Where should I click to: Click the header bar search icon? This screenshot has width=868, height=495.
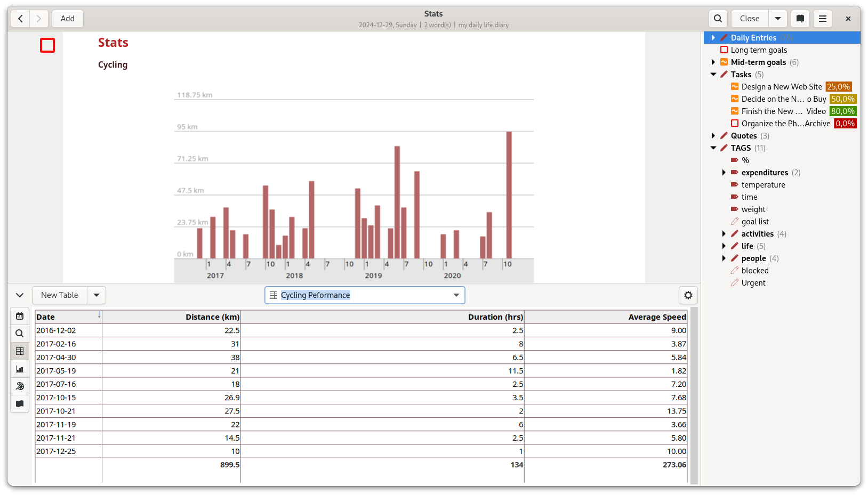(718, 19)
